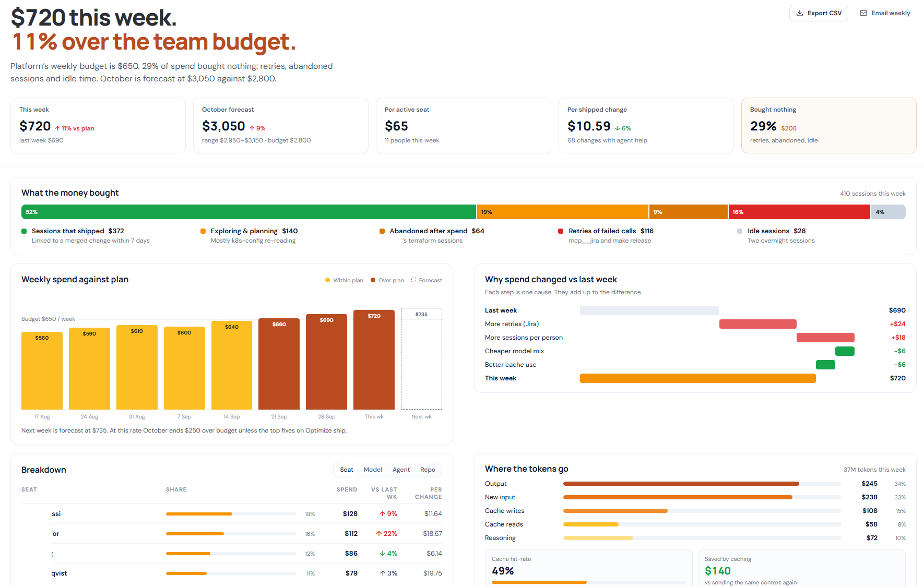Image resolution: width=924 pixels, height=587 pixels.
Task: Click the Output tokens bar
Action: [x=681, y=484]
